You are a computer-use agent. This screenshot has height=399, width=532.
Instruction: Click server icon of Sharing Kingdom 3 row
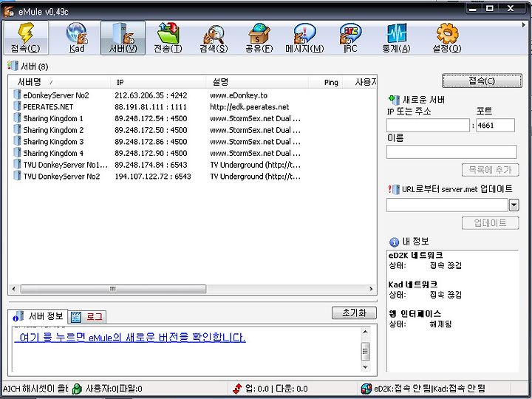pyautogui.click(x=17, y=141)
